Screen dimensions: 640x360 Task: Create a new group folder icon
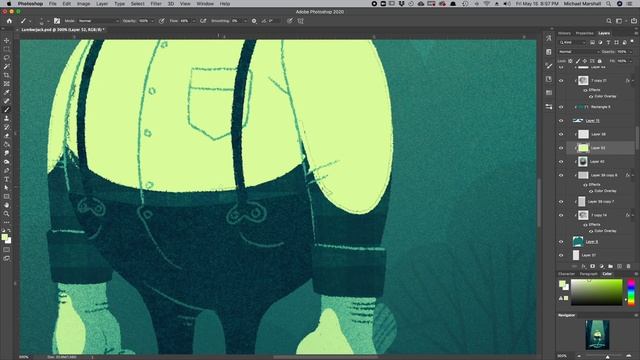click(610, 266)
